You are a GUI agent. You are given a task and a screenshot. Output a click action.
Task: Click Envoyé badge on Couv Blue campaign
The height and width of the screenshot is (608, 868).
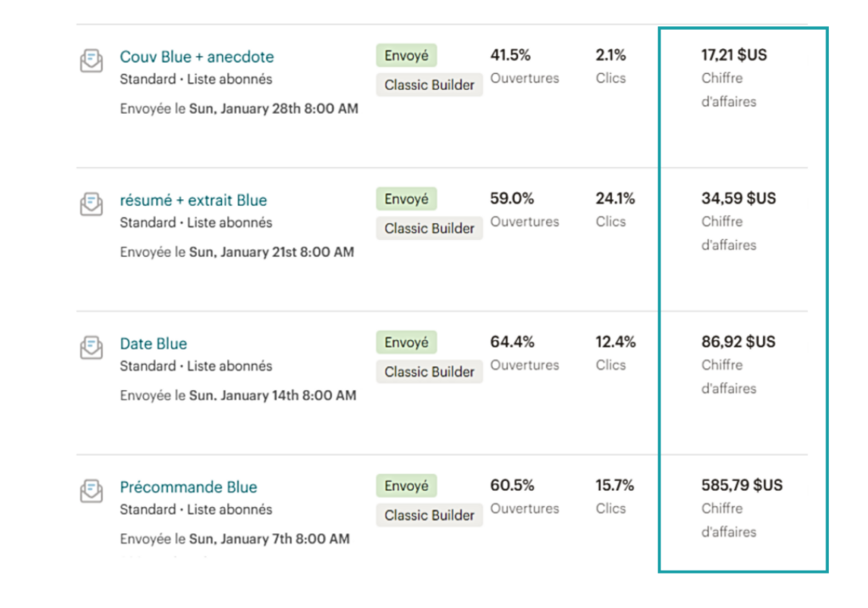[x=406, y=56]
